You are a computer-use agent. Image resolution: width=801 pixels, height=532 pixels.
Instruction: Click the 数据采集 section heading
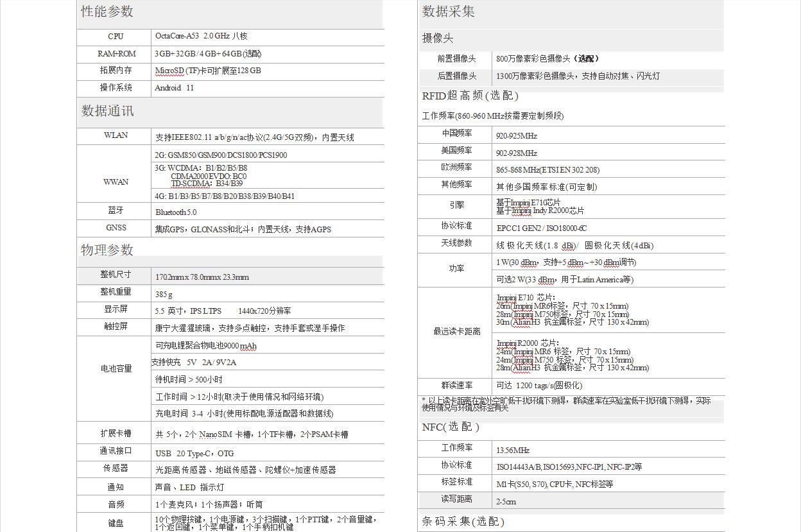click(x=449, y=12)
